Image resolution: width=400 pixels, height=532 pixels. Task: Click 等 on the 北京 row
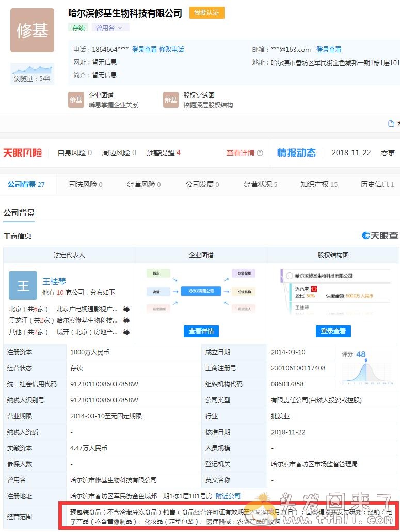click(126, 309)
